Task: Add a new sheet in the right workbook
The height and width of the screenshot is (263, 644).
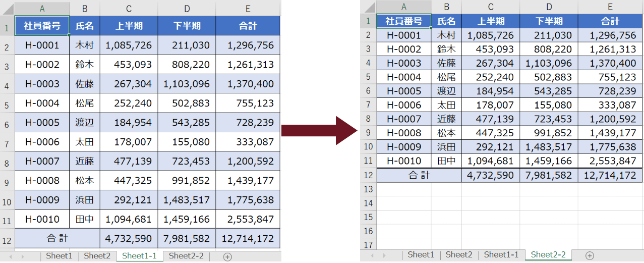Action: click(x=589, y=255)
